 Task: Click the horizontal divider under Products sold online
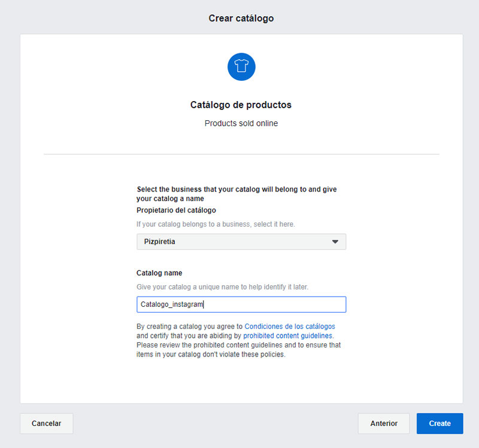click(241, 154)
